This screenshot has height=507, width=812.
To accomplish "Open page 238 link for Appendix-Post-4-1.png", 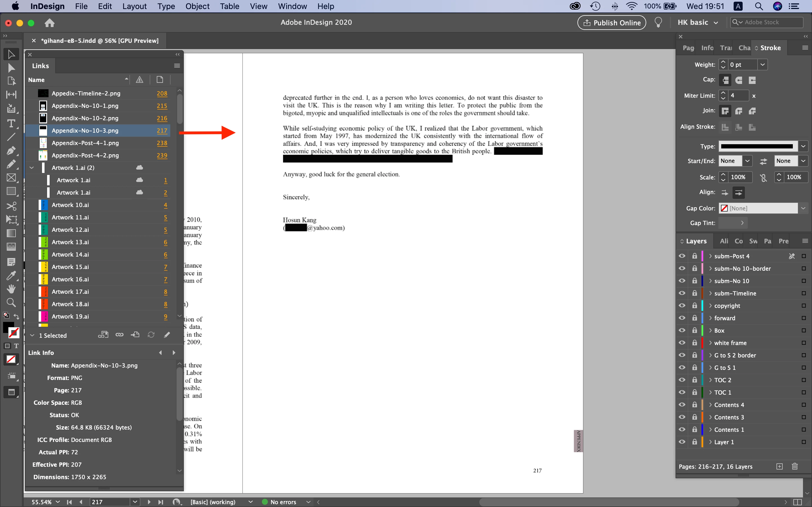I will [x=162, y=143].
